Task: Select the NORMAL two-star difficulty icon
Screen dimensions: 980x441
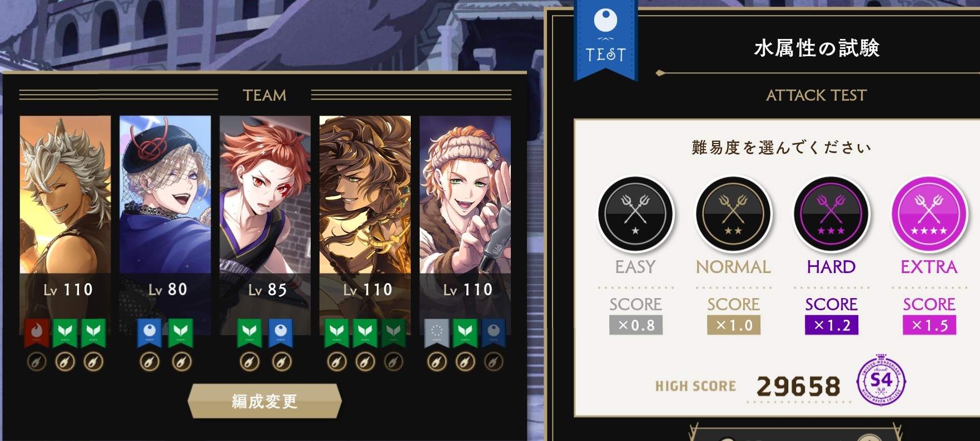Action: coord(733,214)
